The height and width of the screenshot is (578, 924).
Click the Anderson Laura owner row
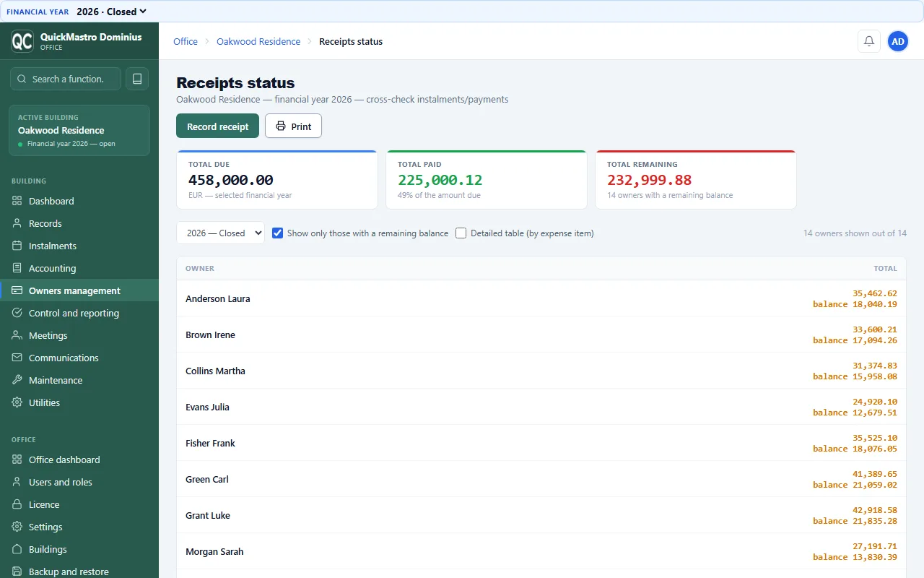click(x=541, y=298)
